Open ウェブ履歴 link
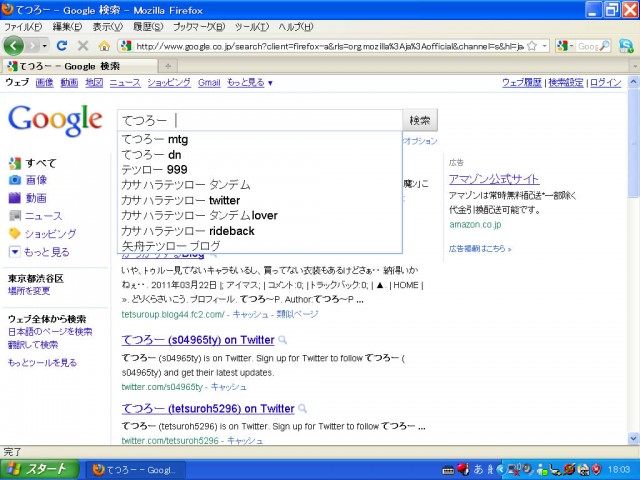The image size is (640, 480). pyautogui.click(x=522, y=82)
